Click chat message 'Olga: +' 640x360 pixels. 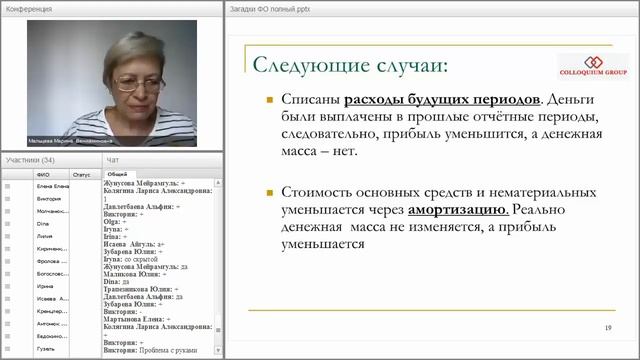115,222
